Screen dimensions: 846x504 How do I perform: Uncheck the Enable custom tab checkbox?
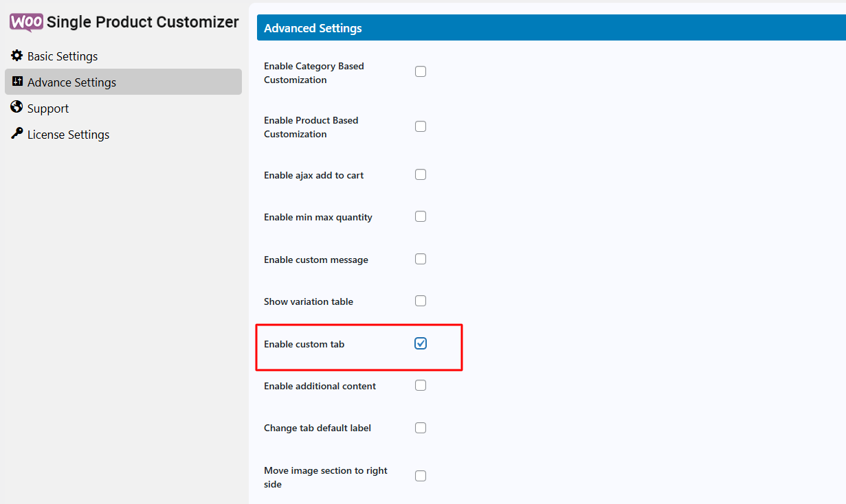tap(421, 343)
